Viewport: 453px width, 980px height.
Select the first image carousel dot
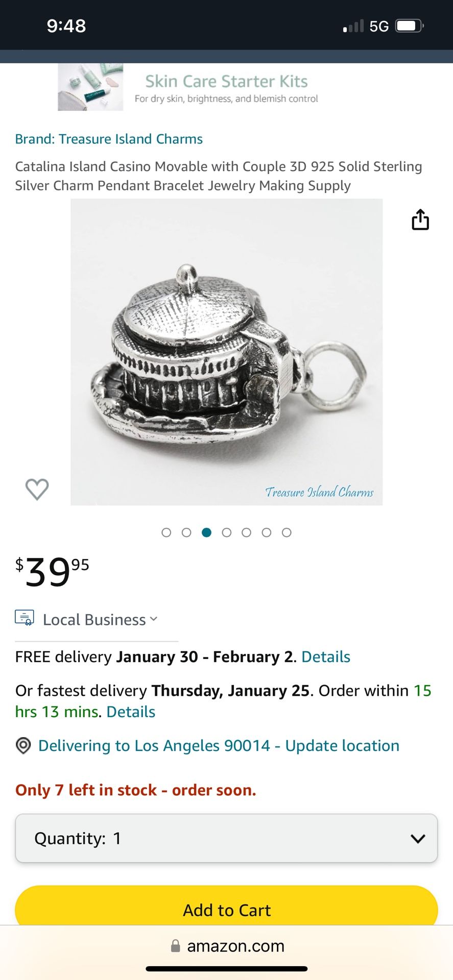166,532
